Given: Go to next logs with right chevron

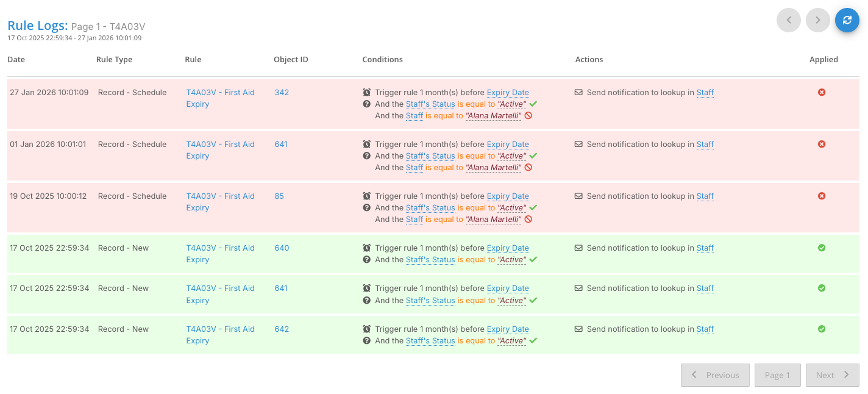Looking at the screenshot, I should pyautogui.click(x=818, y=20).
